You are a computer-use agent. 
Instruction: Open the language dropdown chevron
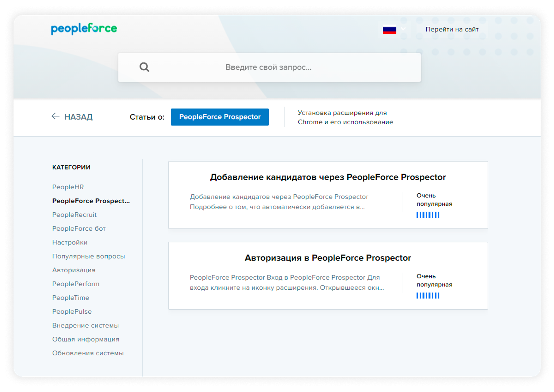pos(403,29)
